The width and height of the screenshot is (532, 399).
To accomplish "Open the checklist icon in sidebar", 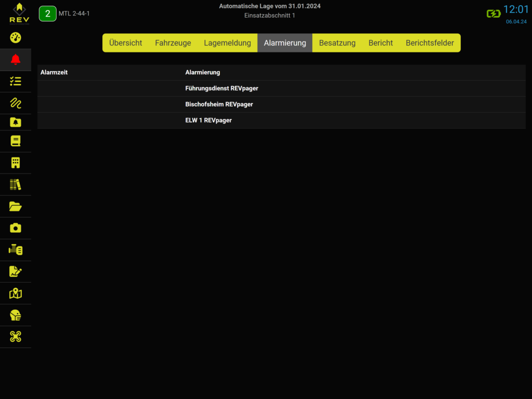I will [16, 81].
